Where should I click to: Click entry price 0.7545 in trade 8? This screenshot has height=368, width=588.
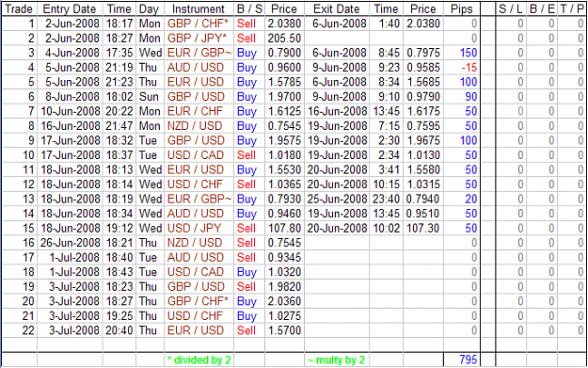[x=284, y=126]
